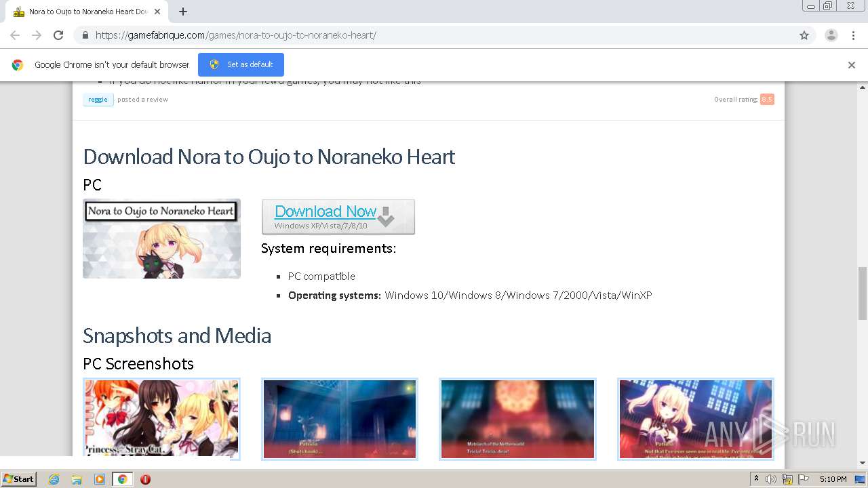The width and height of the screenshot is (868, 488).
Task: Click the network tray icon
Action: click(x=787, y=479)
